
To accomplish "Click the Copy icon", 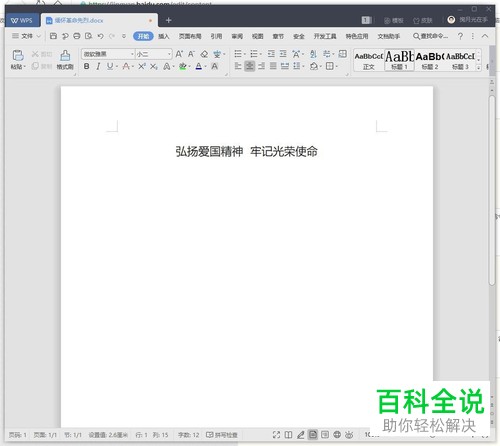I will tap(35, 66).
